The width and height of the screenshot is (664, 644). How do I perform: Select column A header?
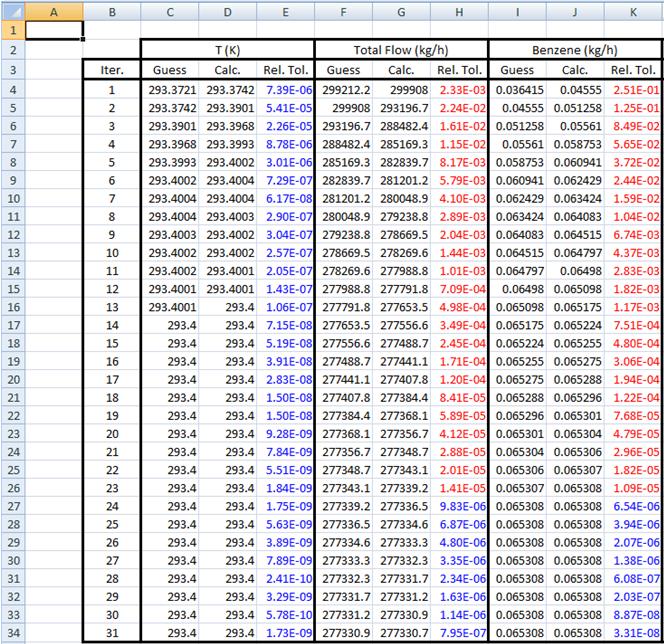point(52,10)
